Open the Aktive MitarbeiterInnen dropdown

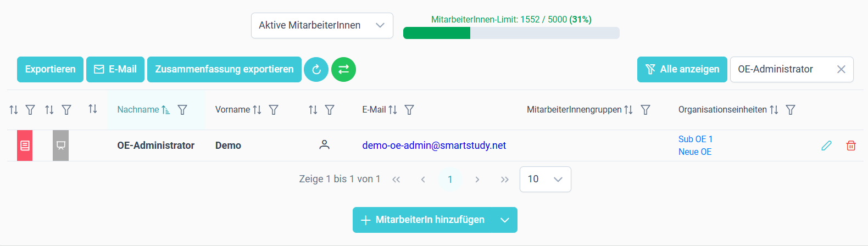(322, 25)
